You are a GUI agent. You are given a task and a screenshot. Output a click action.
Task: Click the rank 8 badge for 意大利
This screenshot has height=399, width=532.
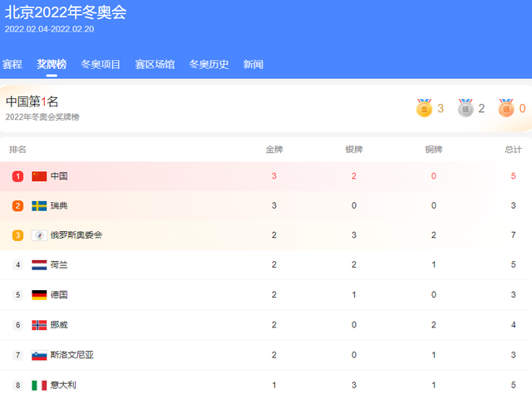(x=18, y=385)
